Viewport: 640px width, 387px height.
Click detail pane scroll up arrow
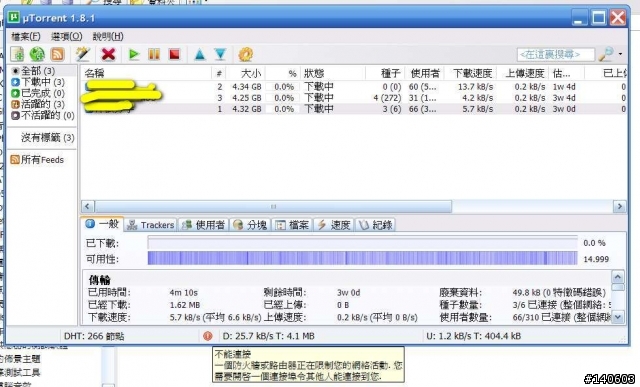[x=618, y=277]
